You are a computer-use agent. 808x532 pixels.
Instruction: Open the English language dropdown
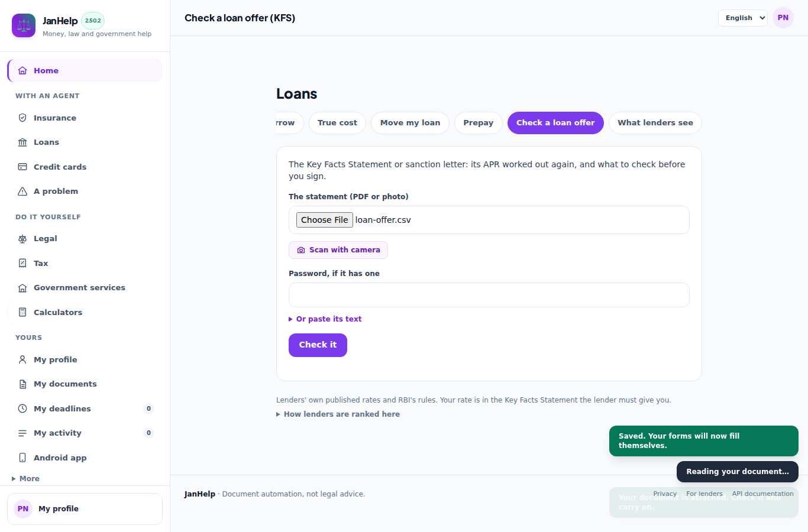(x=743, y=18)
